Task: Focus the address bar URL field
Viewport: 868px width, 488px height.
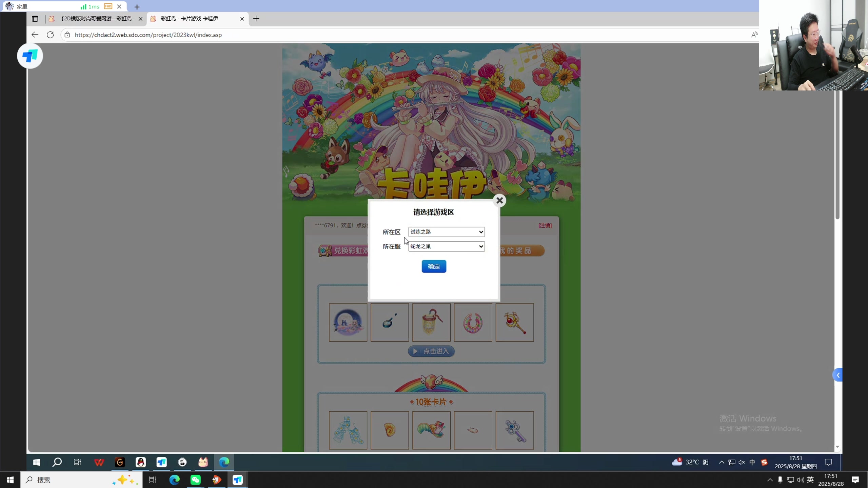Action: [x=407, y=35]
